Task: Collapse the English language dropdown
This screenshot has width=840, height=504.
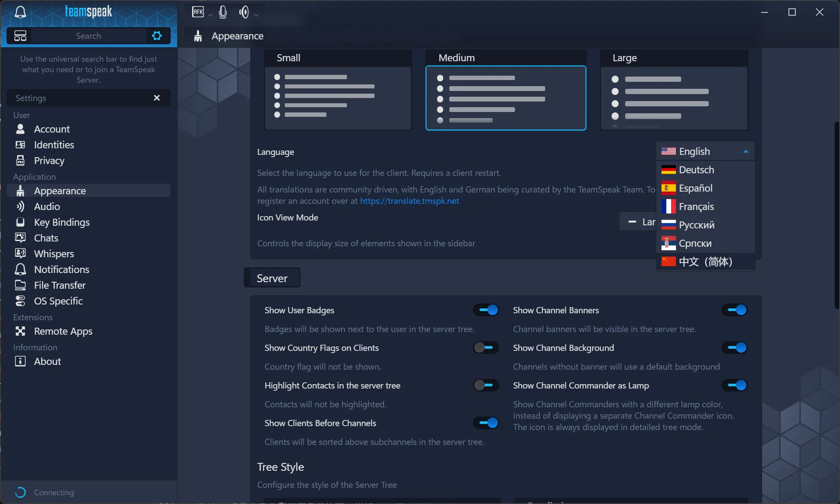Action: pyautogui.click(x=705, y=151)
